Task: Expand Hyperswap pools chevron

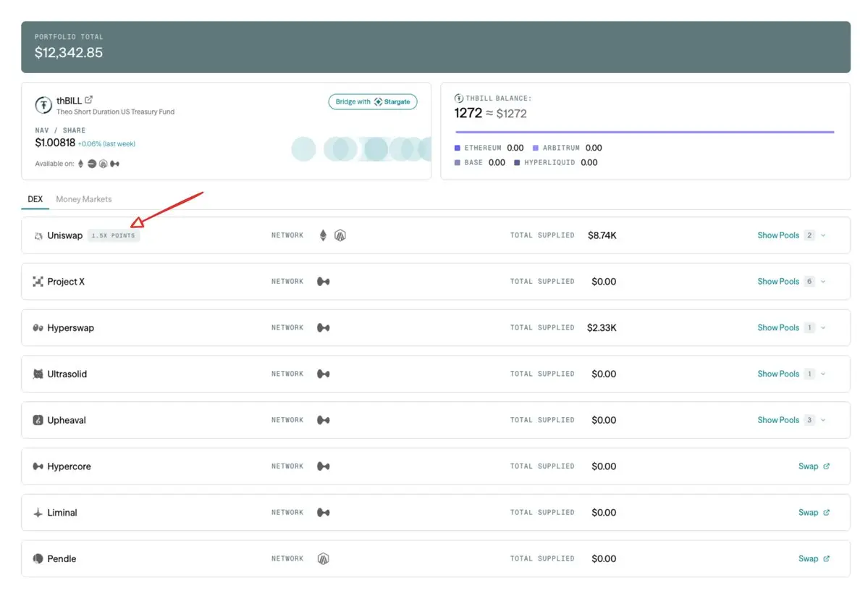Action: coord(823,328)
